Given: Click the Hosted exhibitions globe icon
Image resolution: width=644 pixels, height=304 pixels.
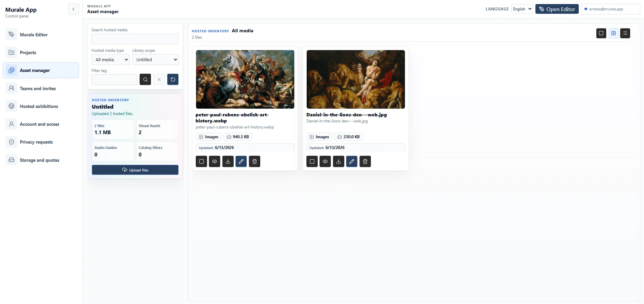Looking at the screenshot, I should coord(11,106).
